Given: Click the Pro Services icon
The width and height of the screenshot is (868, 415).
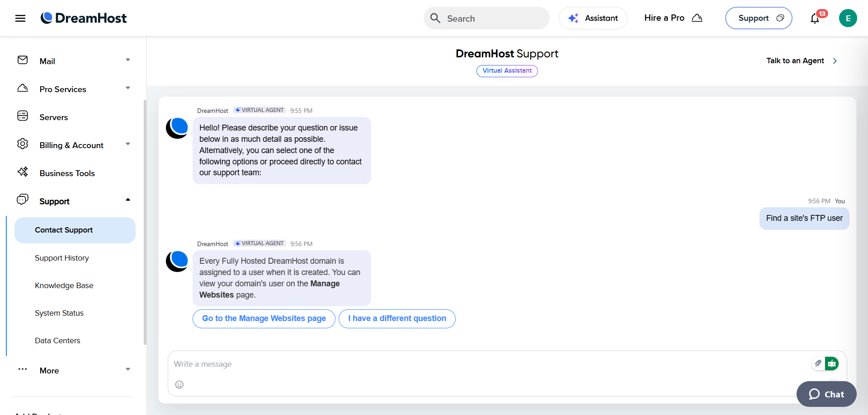Looking at the screenshot, I should point(23,88).
